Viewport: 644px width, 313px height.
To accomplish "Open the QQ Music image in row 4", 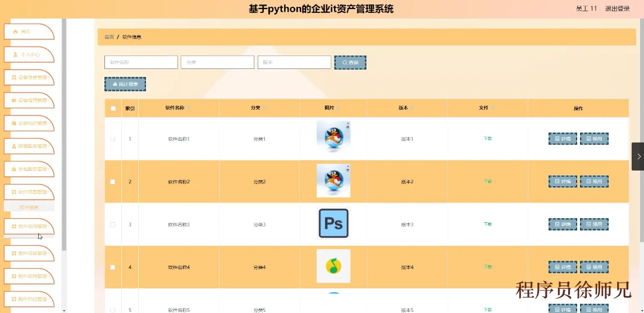I will (334, 266).
